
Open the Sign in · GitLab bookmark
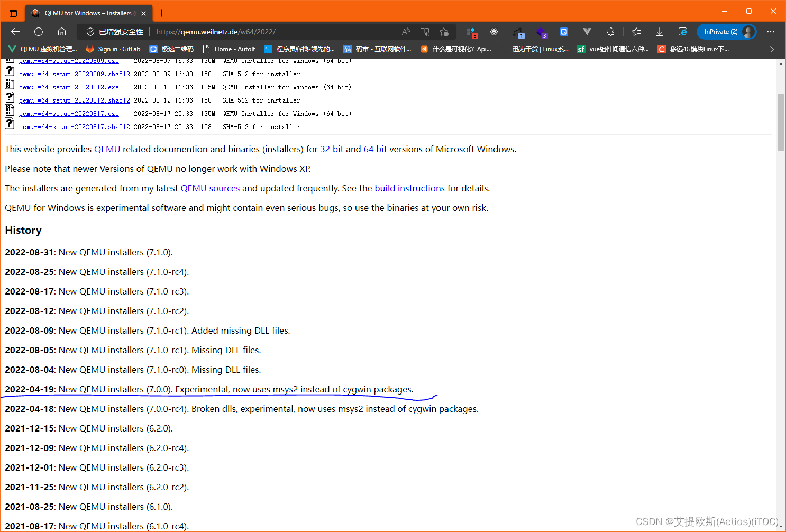[x=113, y=49]
